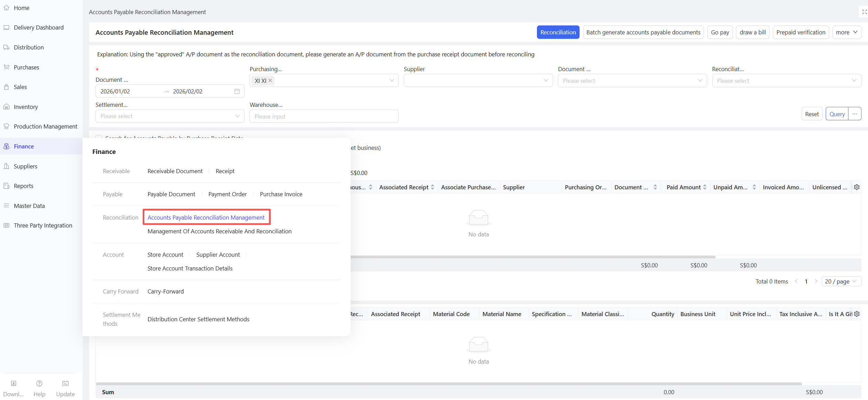This screenshot has width=868, height=400.
Task: Open the 'more' dropdown button
Action: coord(846,32)
